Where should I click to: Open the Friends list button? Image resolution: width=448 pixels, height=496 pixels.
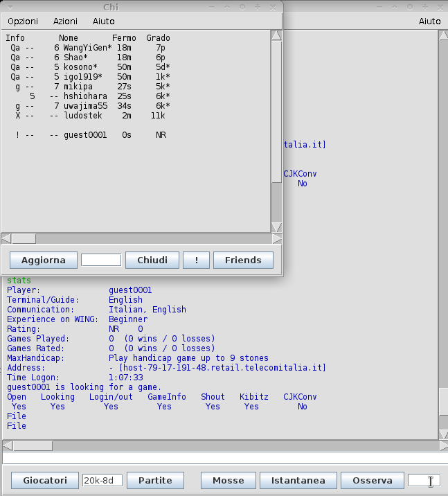[x=243, y=260]
